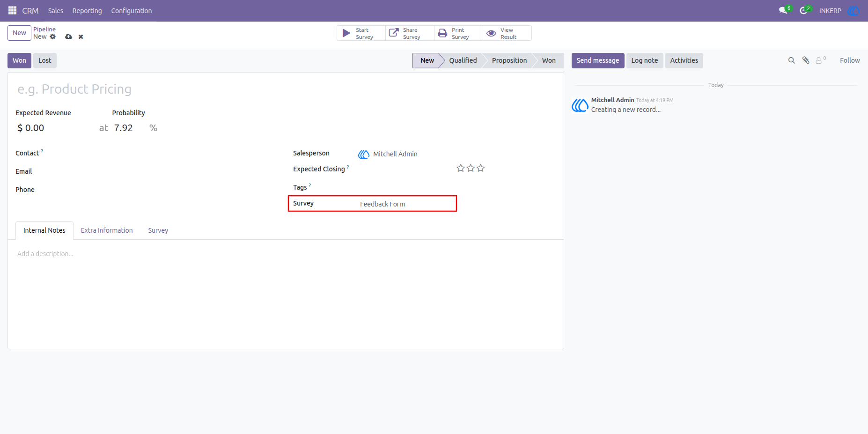Screen dimensions: 868x434
Task: Open the Configuration menu
Action: (132, 11)
